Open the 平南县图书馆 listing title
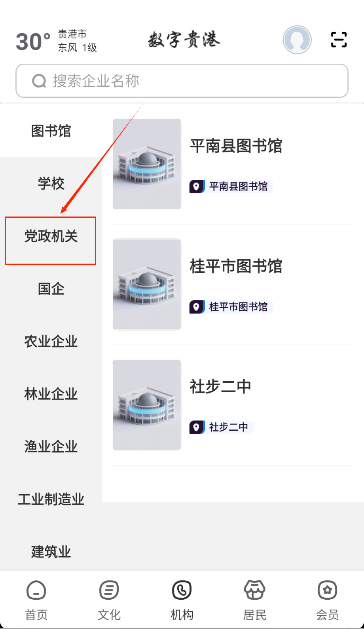Screen dimensions: 364x629 (236, 146)
